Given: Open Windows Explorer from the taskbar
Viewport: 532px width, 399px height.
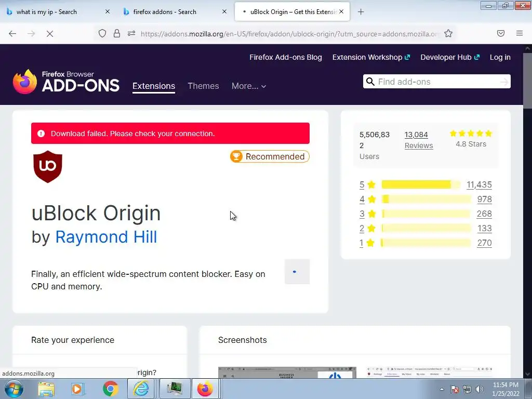Looking at the screenshot, I should coord(46,389).
